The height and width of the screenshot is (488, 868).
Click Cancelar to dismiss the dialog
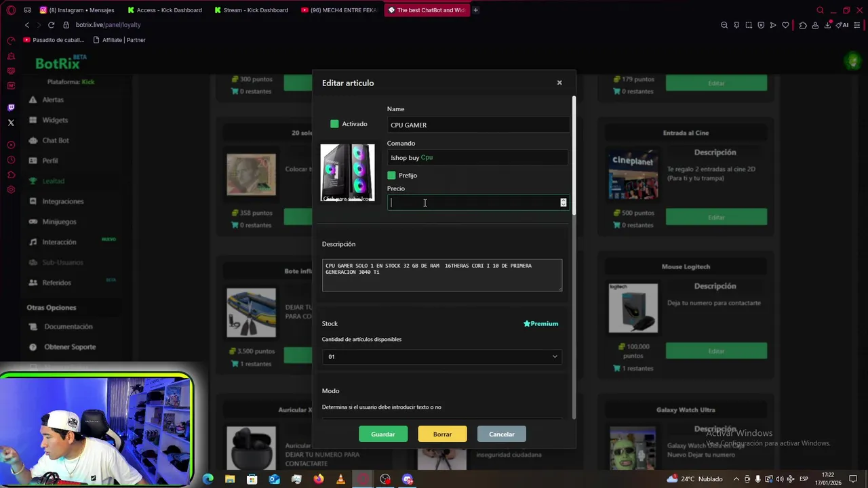point(502,434)
